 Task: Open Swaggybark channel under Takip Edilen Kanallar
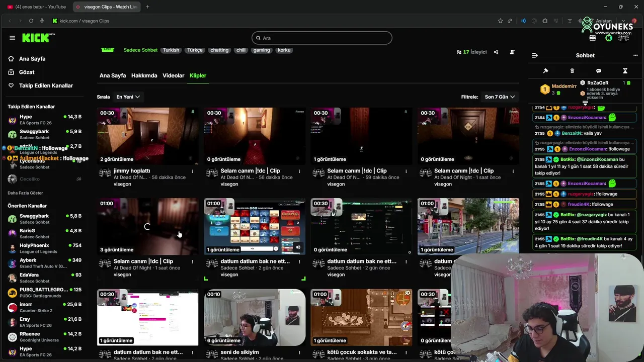pos(44,134)
